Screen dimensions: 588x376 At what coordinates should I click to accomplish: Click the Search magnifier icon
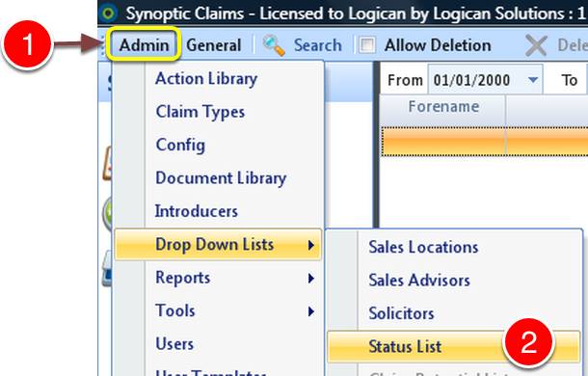[x=274, y=45]
